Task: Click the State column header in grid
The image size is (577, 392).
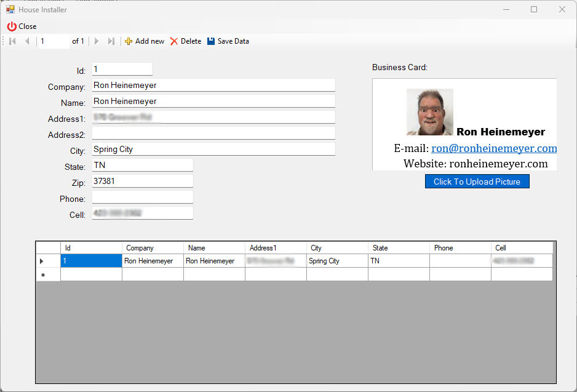Action: [399, 248]
